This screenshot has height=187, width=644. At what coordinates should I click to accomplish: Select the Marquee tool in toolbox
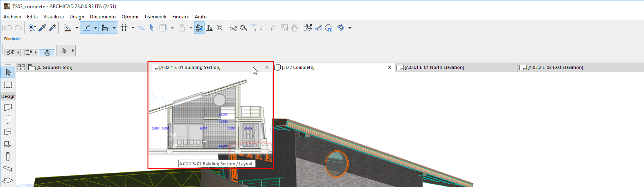pyautogui.click(x=8, y=85)
